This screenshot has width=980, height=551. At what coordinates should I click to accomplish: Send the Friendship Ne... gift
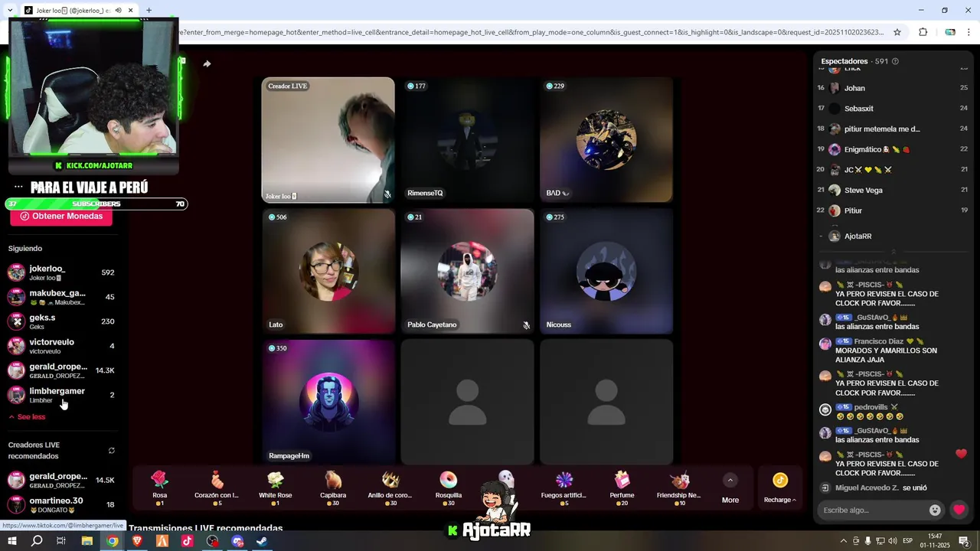679,487
